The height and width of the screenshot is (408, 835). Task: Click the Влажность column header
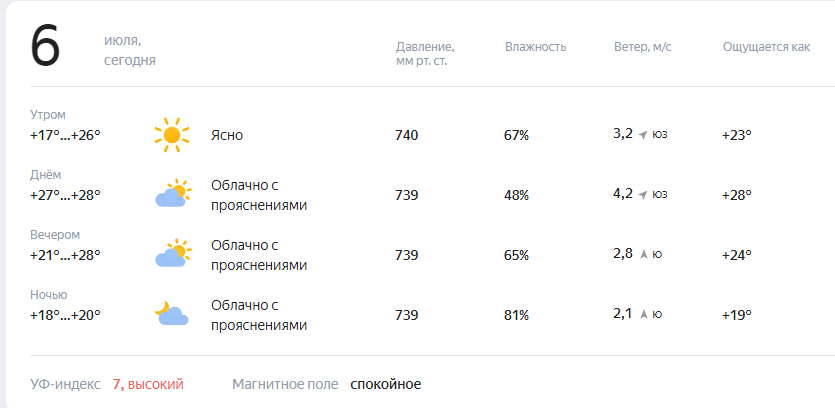tap(535, 47)
